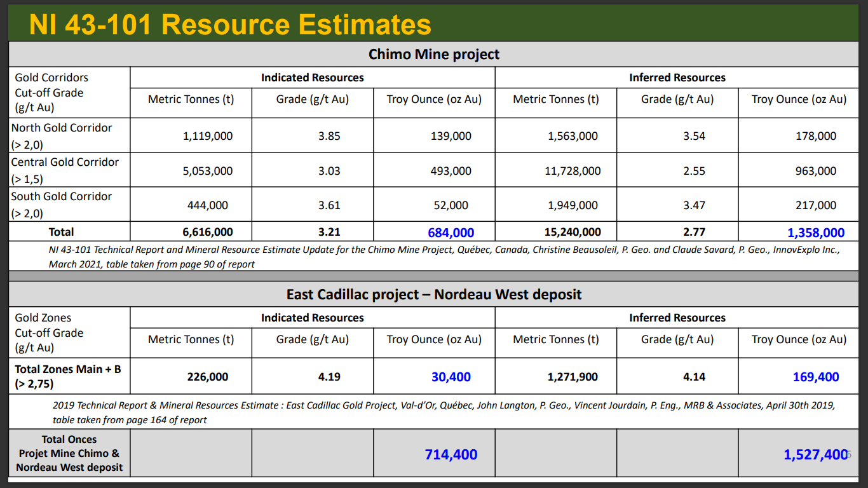This screenshot has height=488, width=868.
Task: Select the bold total grade '3.21'
Action: [x=329, y=232]
